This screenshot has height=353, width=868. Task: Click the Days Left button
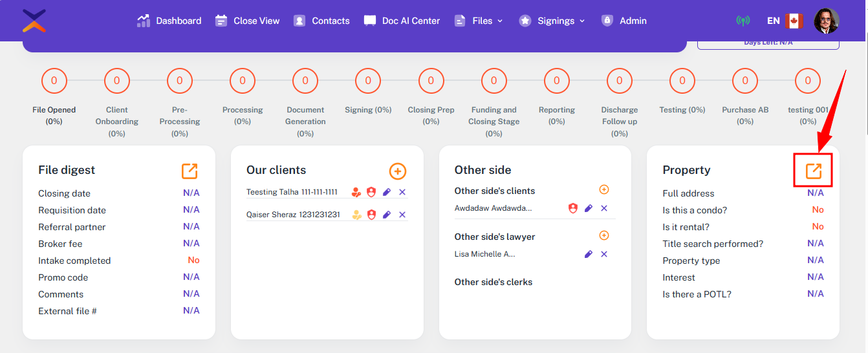click(x=768, y=43)
